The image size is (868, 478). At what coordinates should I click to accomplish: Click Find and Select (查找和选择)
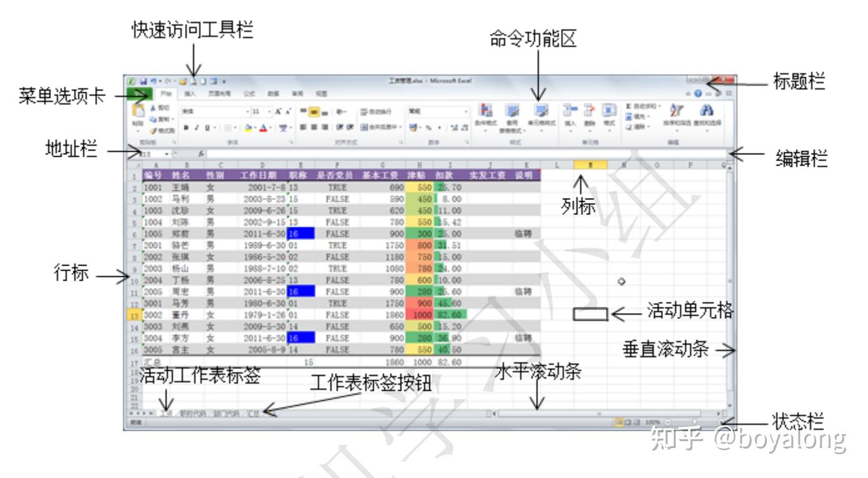point(706,112)
